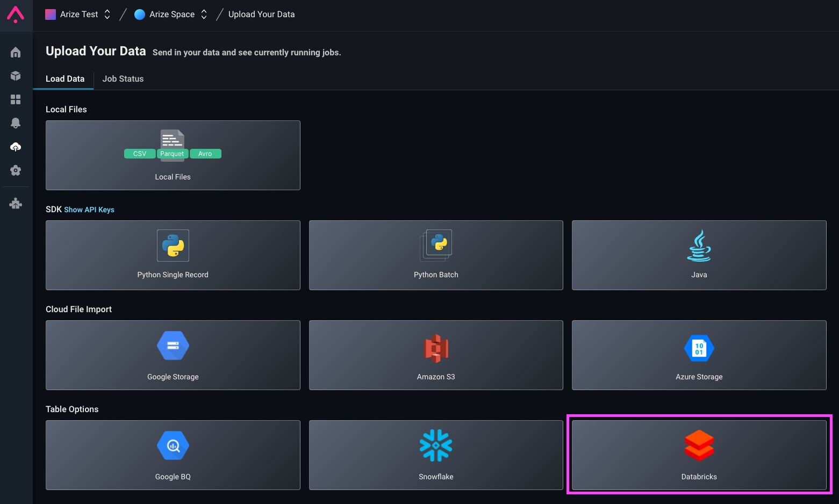
Task: Click the Arize Test breadcrumb name
Action: [x=79, y=15]
